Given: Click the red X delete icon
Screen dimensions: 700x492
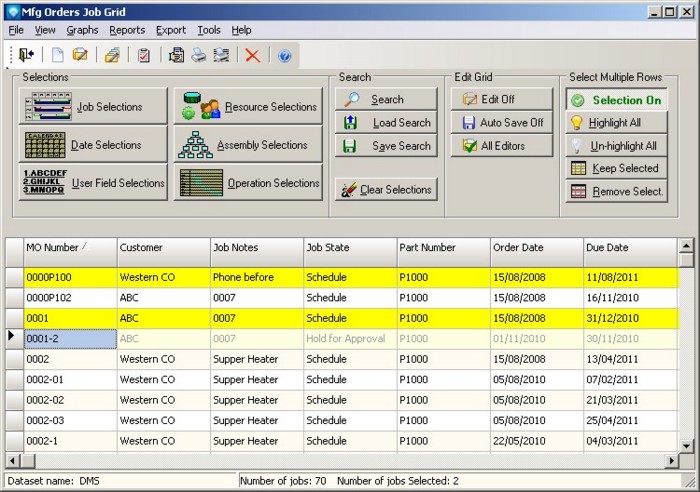Looking at the screenshot, I should pyautogui.click(x=253, y=56).
